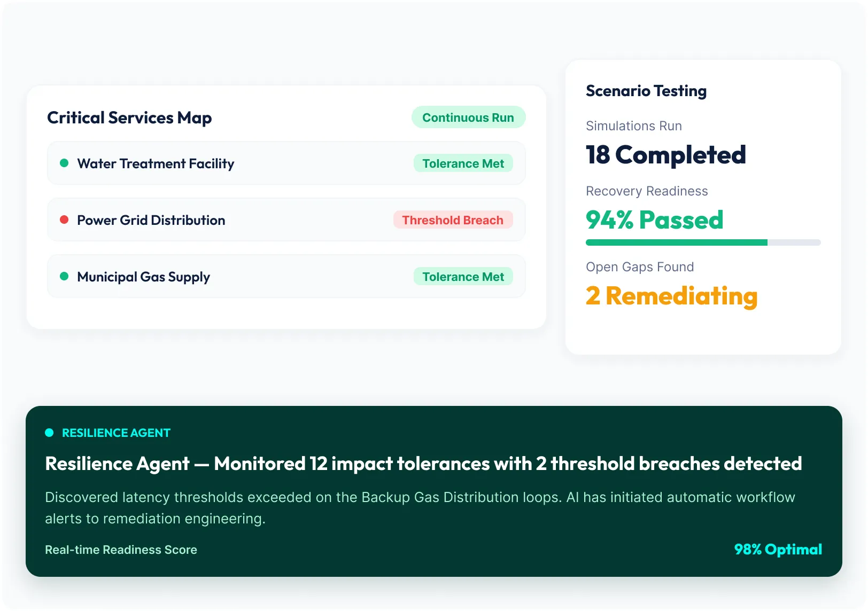Select the Water Treatment Facility row
The height and width of the screenshot is (611, 868).
coord(286,163)
